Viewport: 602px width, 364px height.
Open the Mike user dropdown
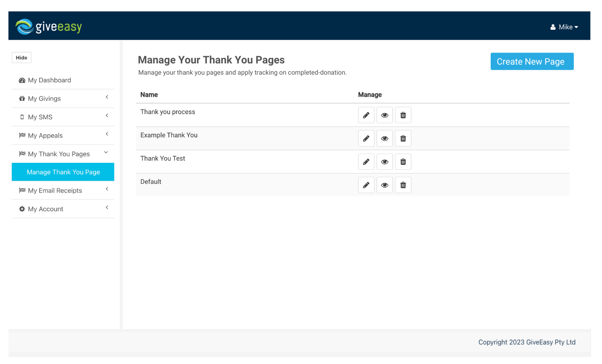(x=564, y=27)
